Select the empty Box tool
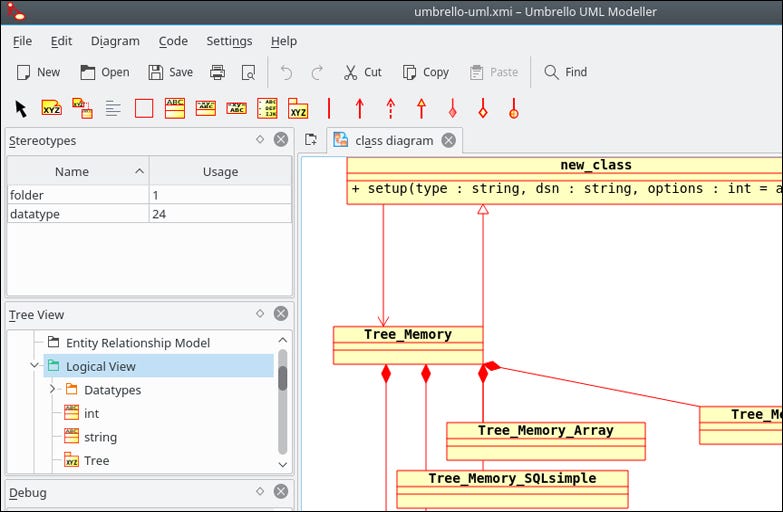The image size is (783, 512). tap(144, 108)
